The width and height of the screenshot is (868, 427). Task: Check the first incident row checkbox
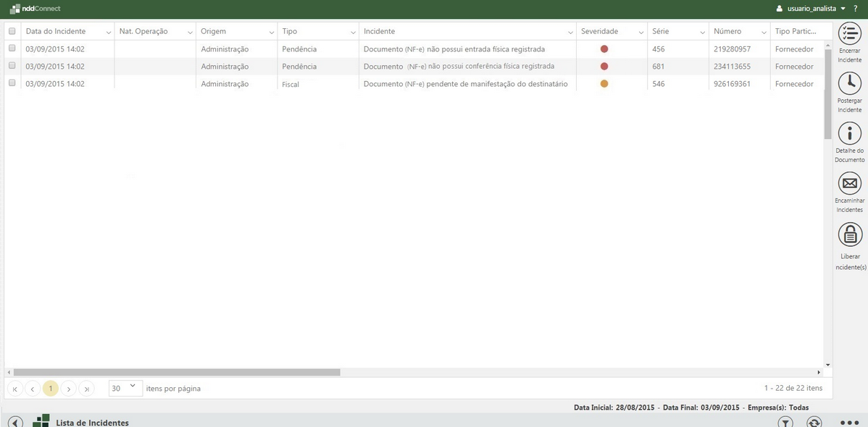[x=12, y=48]
